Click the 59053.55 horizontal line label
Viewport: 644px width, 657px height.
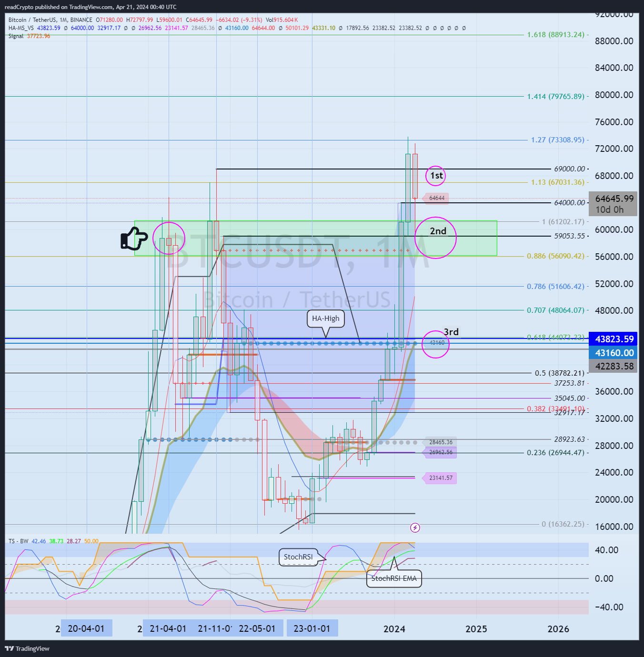569,236
